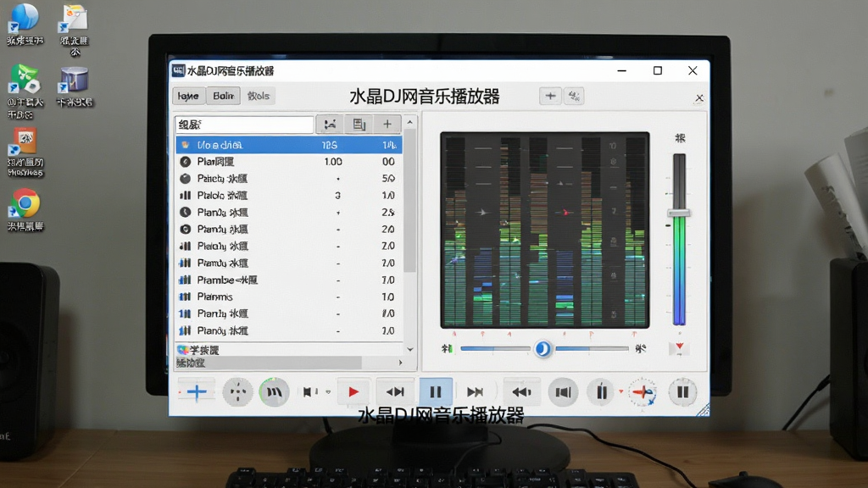
Task: Click the app icon in the title bar
Action: coord(178,70)
